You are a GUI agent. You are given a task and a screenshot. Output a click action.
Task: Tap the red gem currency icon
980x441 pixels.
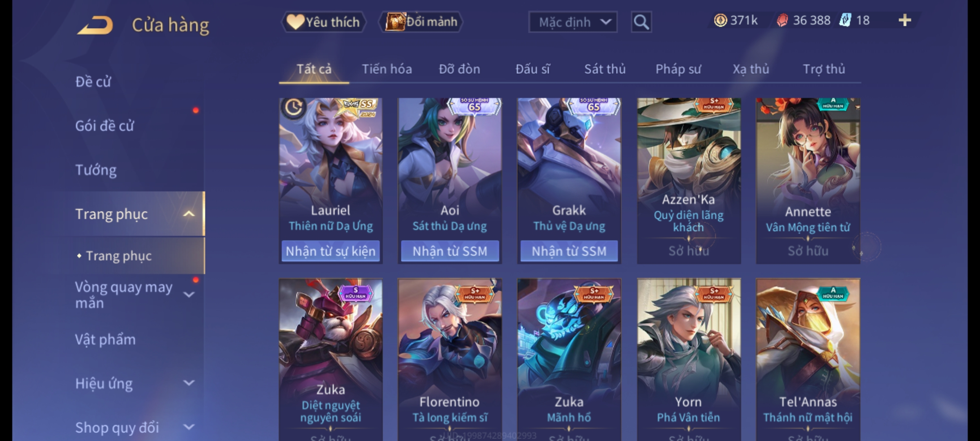click(x=782, y=20)
